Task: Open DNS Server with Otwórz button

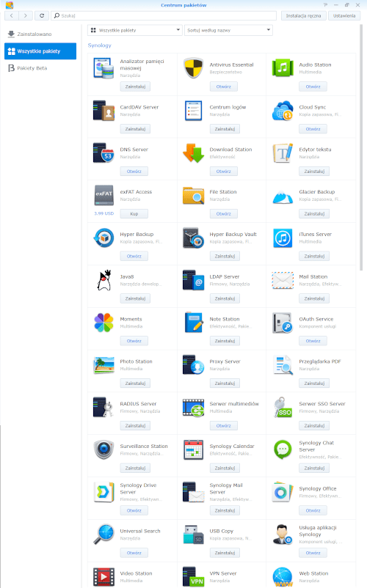Action: coord(134,172)
